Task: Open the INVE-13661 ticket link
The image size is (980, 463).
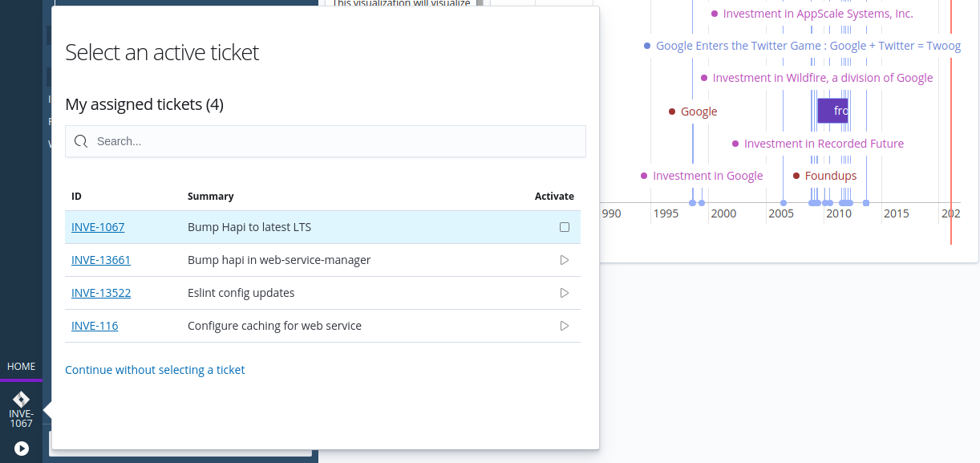Action: pyautogui.click(x=101, y=260)
